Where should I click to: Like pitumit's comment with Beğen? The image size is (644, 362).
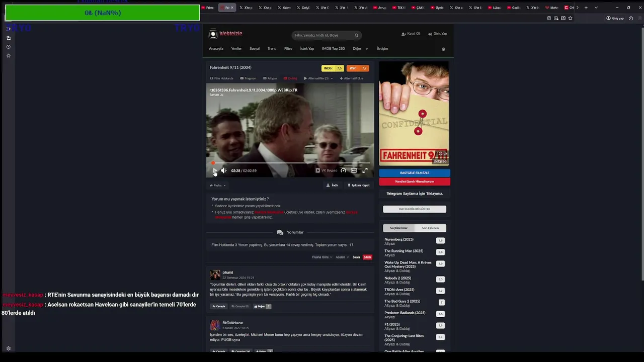point(262,306)
